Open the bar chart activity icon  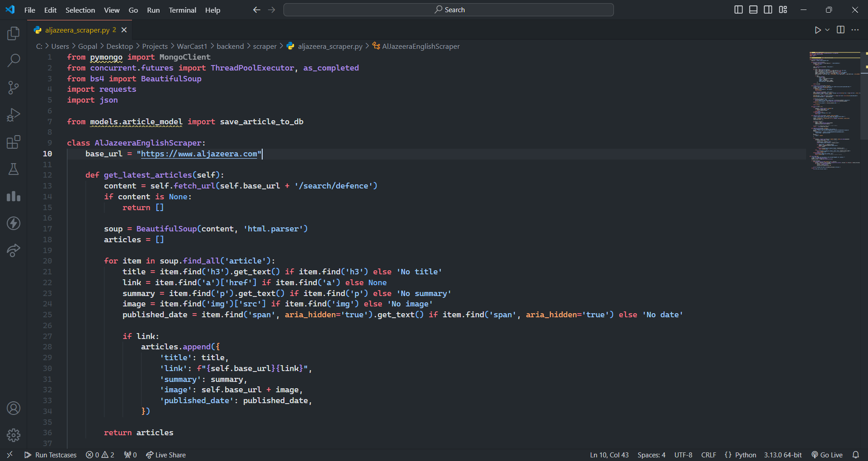14,196
